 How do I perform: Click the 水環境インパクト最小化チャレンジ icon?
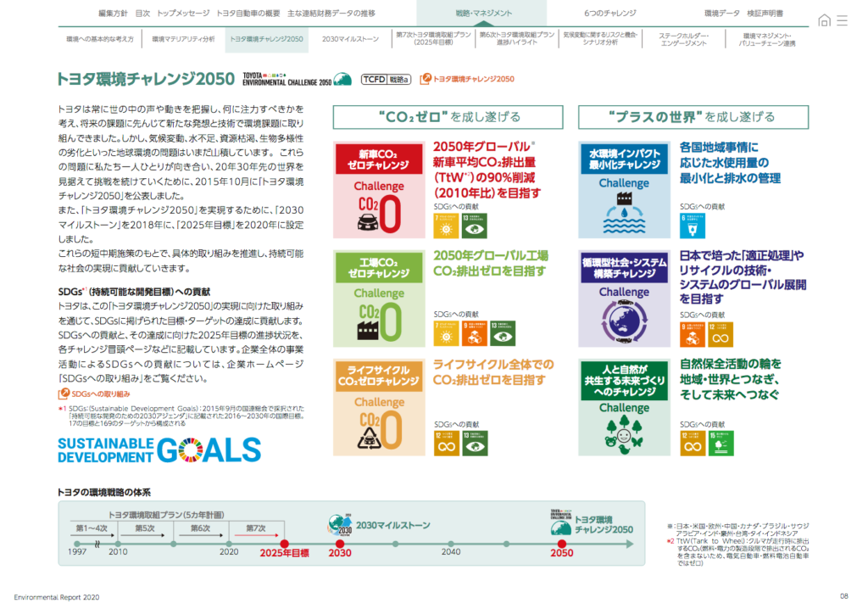[624, 188]
